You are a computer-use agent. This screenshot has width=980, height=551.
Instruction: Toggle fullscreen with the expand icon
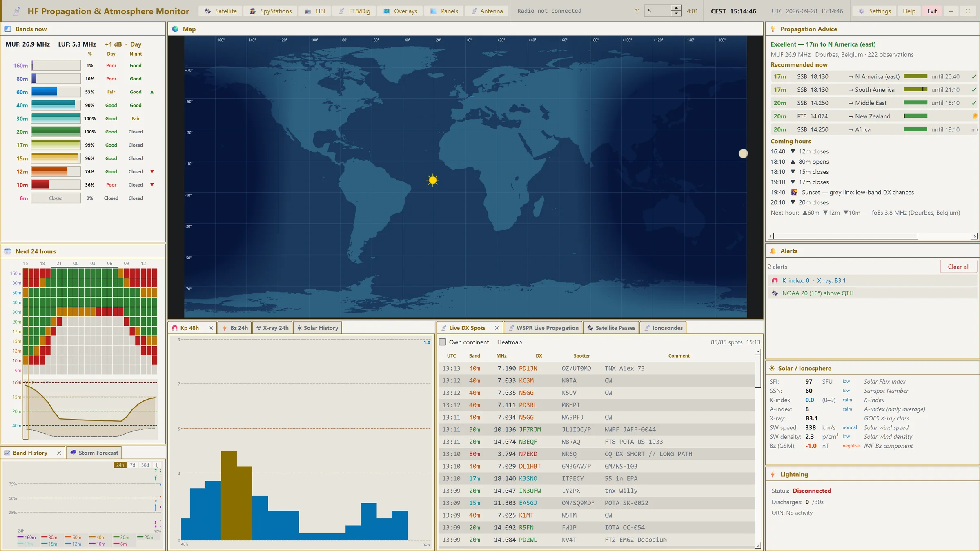tap(968, 11)
